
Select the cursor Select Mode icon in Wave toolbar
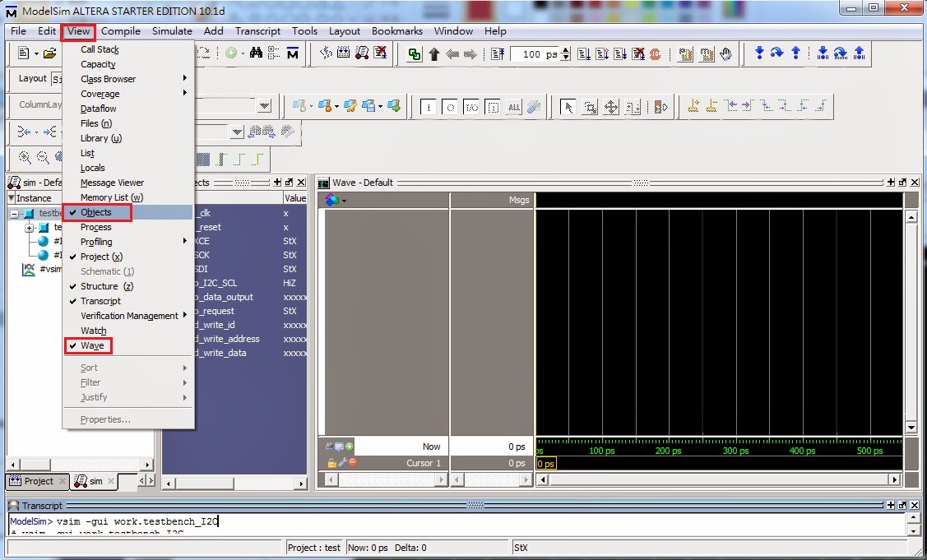[568, 106]
